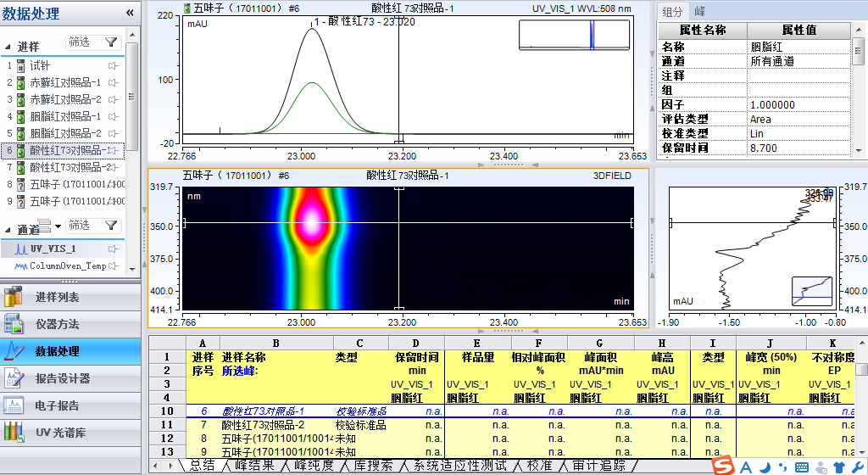
Task: Switch Sogou input to English letter A
Action: (x=746, y=468)
